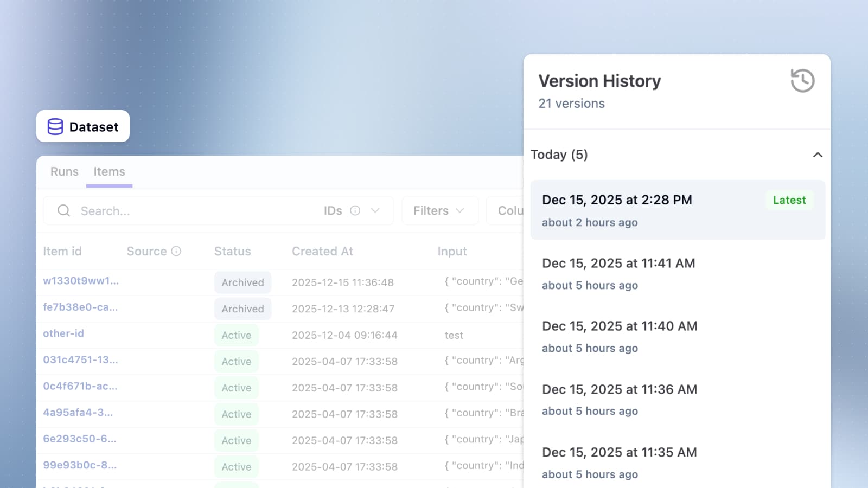
Task: Click the Latest badge on today's newest version
Action: tap(789, 200)
